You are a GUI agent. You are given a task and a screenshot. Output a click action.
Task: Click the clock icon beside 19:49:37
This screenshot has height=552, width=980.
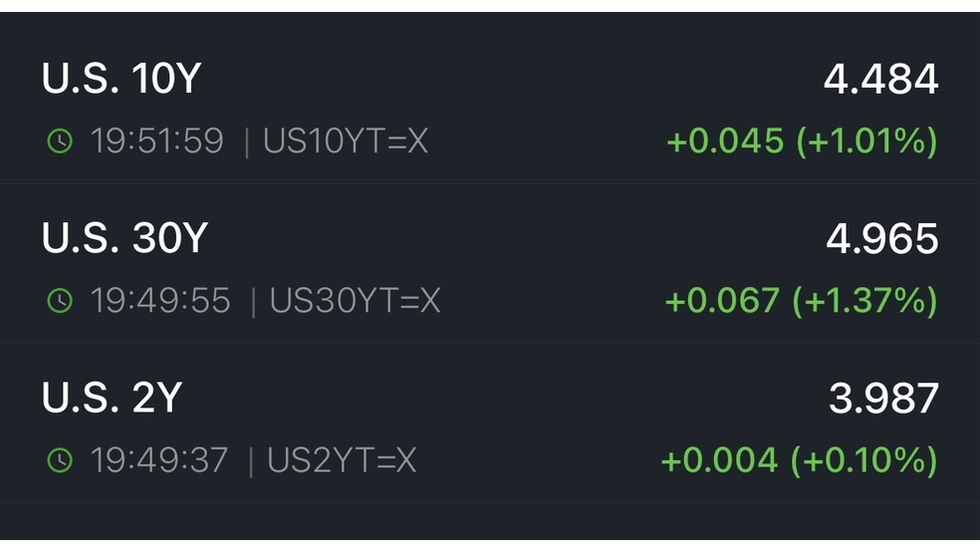pos(60,460)
